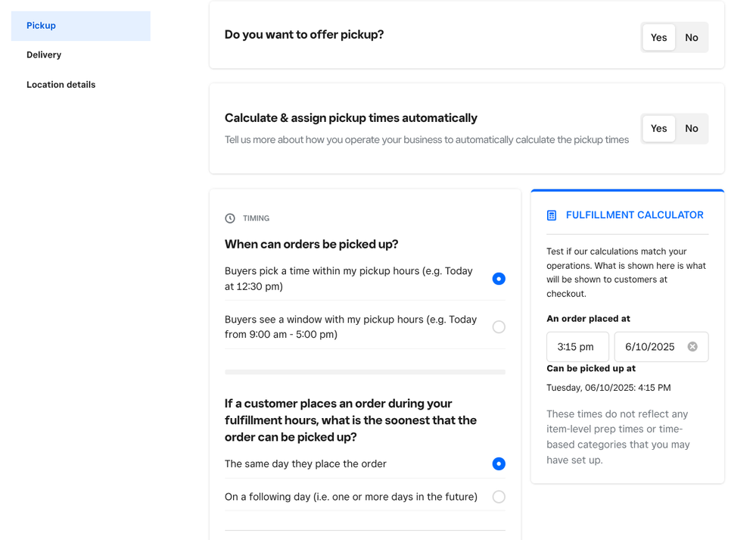Open Location details in the sidebar
This screenshot has height=540, width=756.
click(x=61, y=85)
